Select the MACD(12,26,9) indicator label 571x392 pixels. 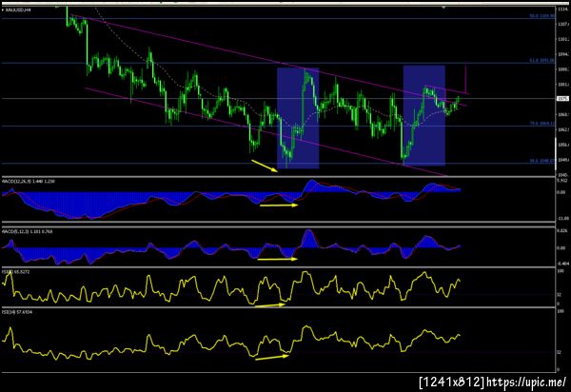28,181
